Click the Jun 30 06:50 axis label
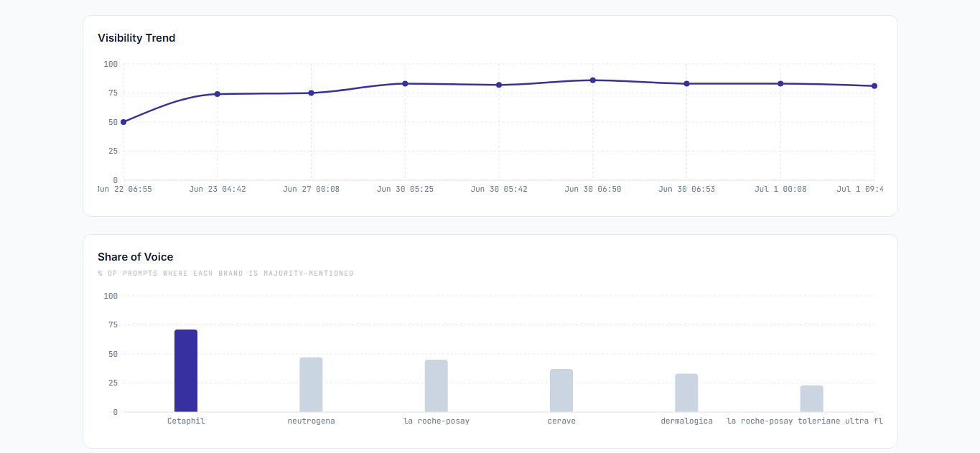This screenshot has height=453, width=980. click(x=593, y=189)
